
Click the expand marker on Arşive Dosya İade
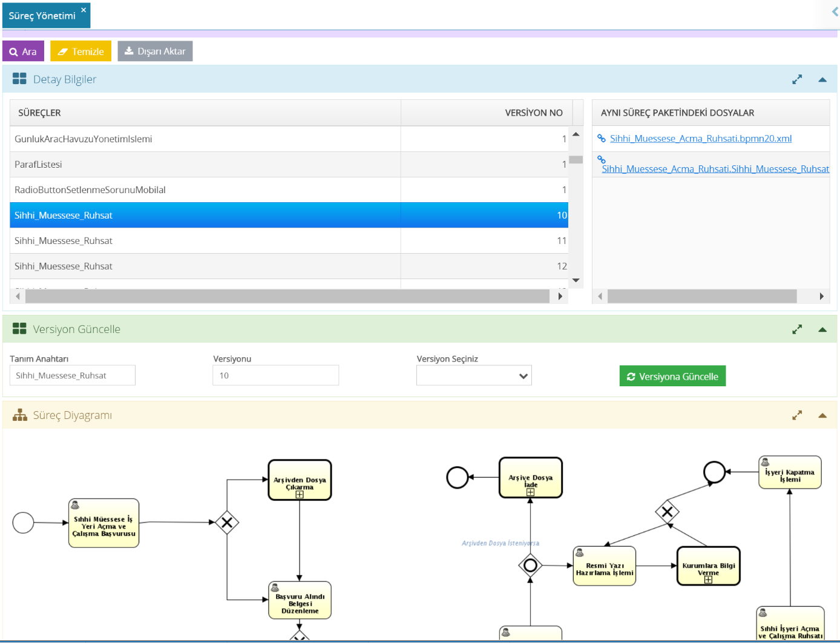(531, 492)
